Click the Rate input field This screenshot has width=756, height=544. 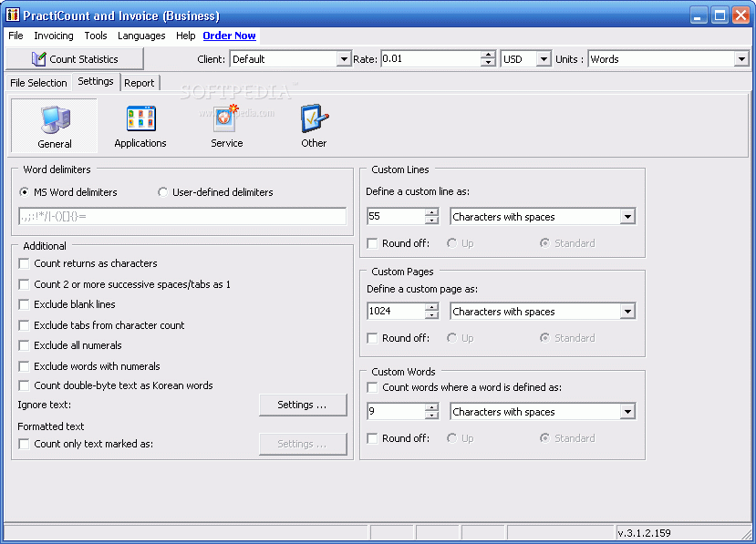[x=431, y=59]
